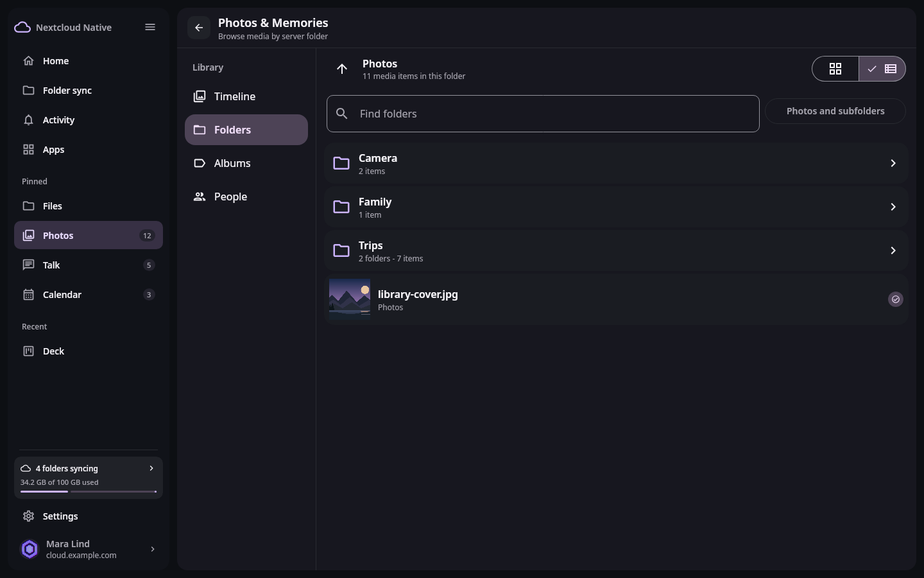Image resolution: width=924 pixels, height=578 pixels.
Task: Click the storage usage progress bar
Action: [89, 492]
